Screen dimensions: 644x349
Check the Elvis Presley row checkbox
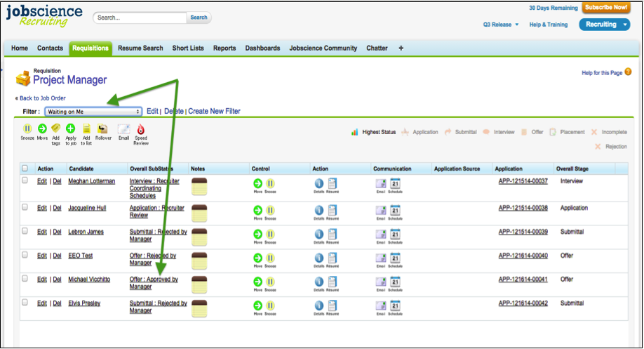[25, 303]
